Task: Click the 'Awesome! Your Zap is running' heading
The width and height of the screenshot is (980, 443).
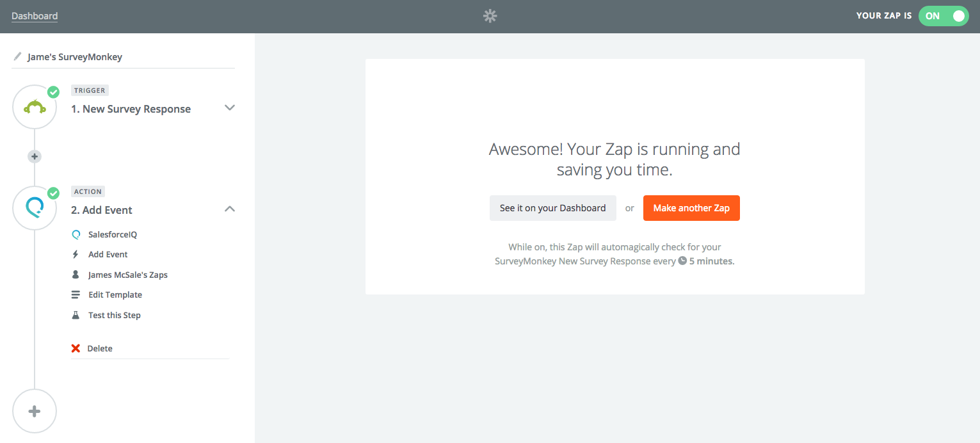Action: (x=615, y=159)
